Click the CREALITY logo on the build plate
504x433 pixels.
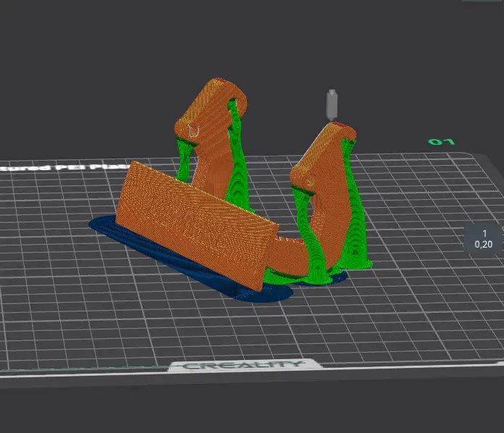point(243,365)
